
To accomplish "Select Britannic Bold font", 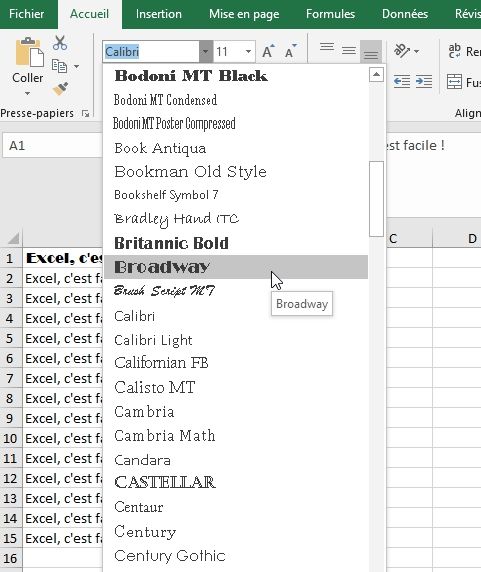I will (236, 243).
